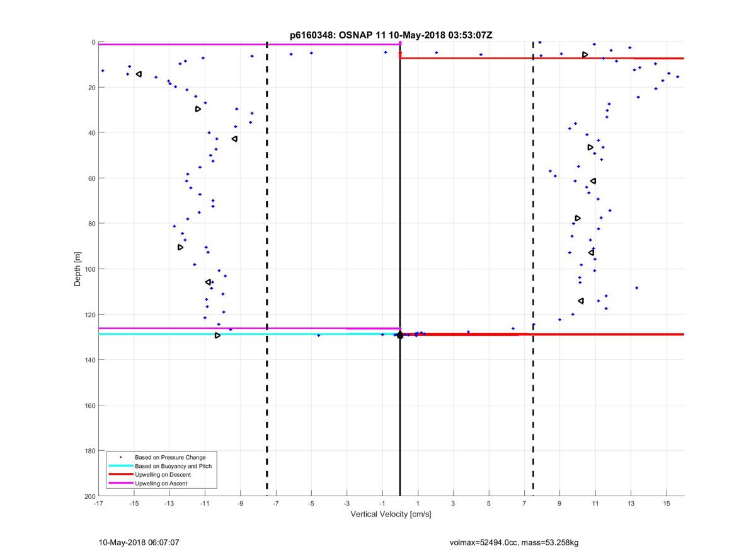Click depth tick label 0
Viewport: 756px width, 558px height.
[x=93, y=42]
